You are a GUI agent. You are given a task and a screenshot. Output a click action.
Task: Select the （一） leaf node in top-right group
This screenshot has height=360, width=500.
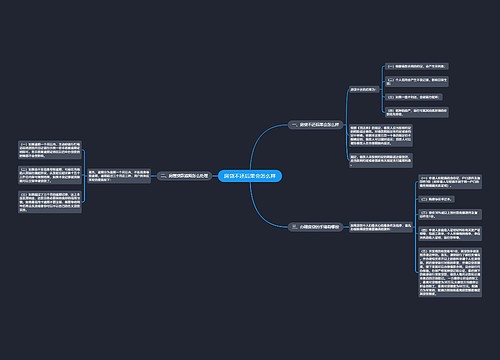click(x=417, y=66)
